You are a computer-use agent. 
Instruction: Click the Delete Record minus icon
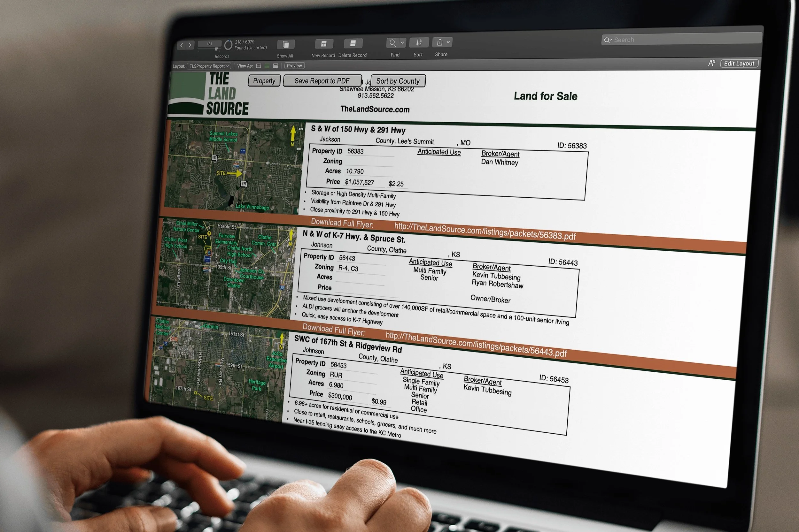[353, 43]
